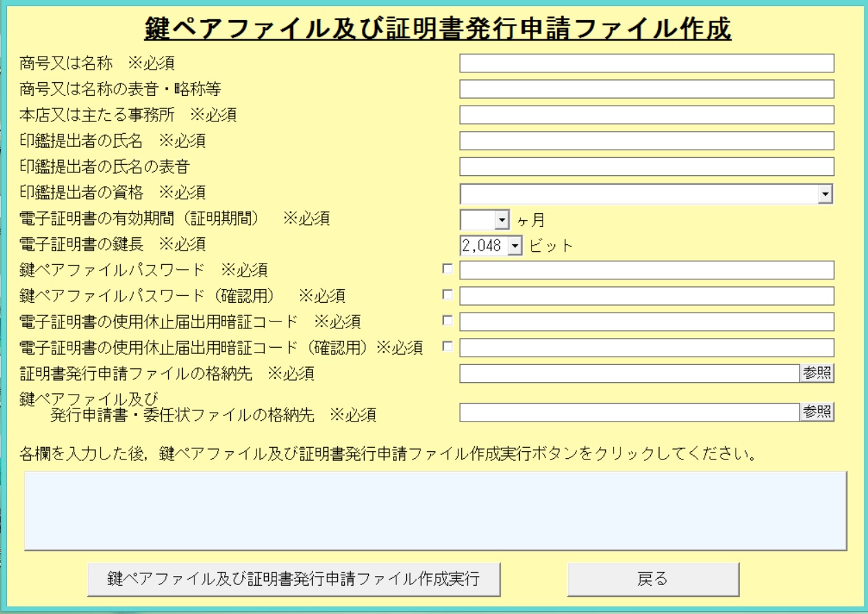Click the 印鑑提出者の氏名 input field
The width and height of the screenshot is (868, 614).
(x=647, y=141)
